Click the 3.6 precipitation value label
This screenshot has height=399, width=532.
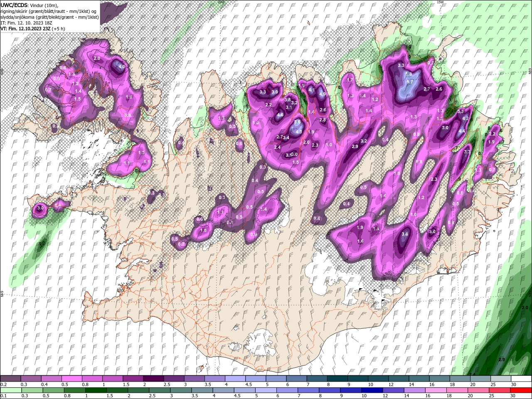tap(405, 234)
